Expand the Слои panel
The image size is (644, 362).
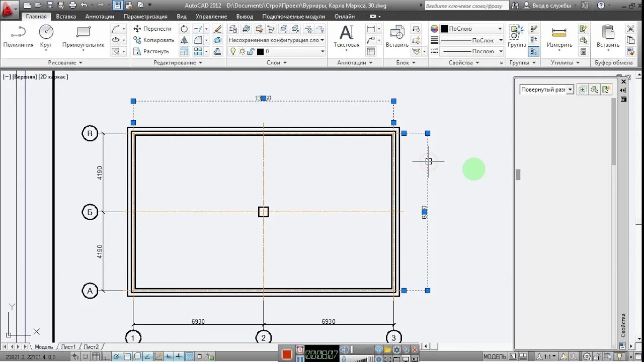point(277,63)
